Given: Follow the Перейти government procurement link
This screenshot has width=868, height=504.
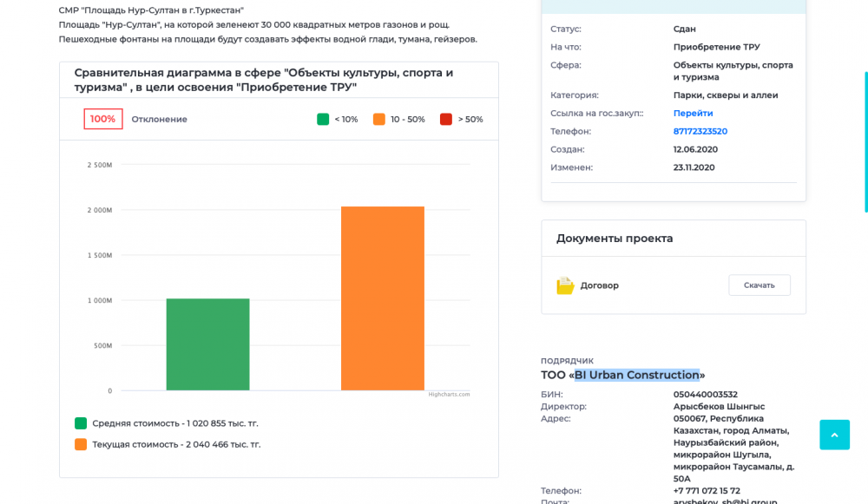Looking at the screenshot, I should click(693, 114).
